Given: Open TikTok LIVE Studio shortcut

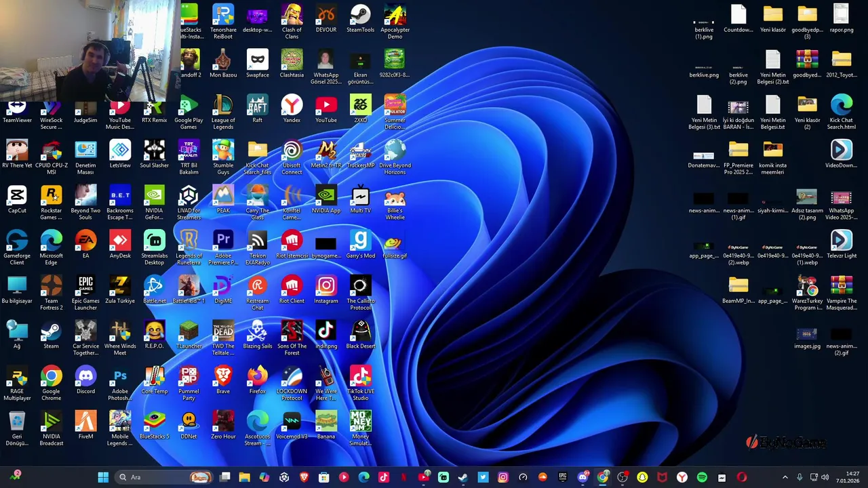Looking at the screenshot, I should coord(360,384).
